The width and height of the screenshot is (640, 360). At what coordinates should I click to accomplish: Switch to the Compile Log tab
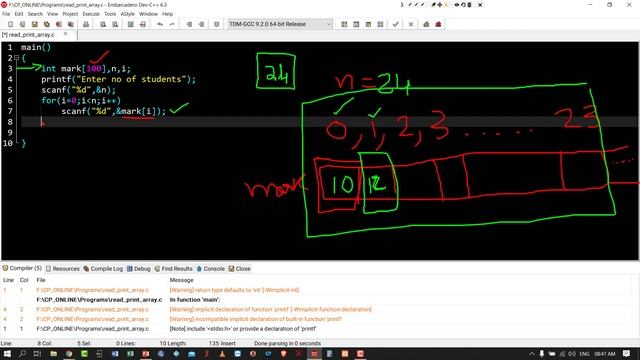click(103, 269)
